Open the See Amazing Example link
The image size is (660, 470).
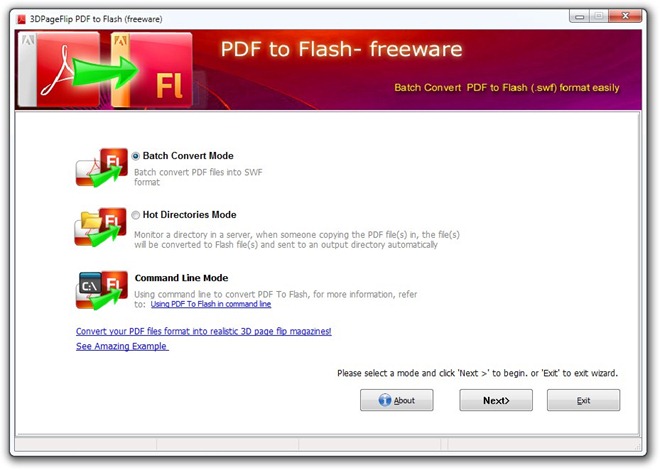pos(122,346)
